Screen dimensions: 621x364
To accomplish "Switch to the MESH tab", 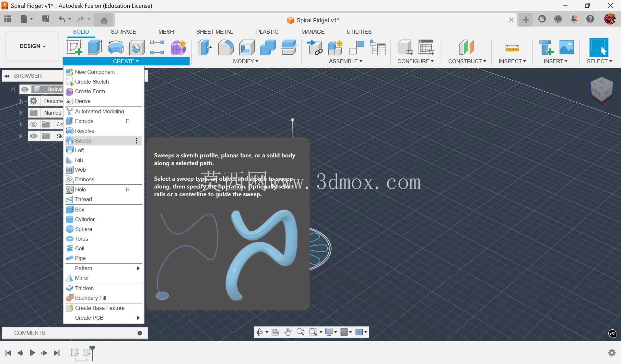I will tap(166, 32).
